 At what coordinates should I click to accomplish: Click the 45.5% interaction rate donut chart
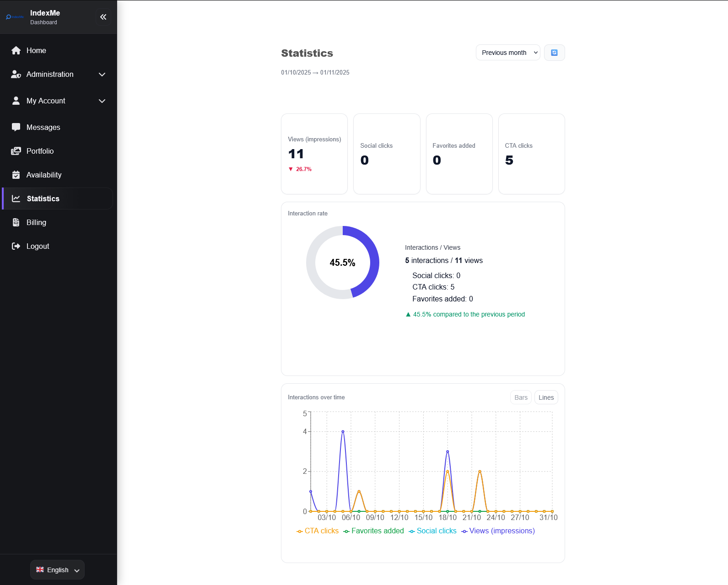click(343, 263)
